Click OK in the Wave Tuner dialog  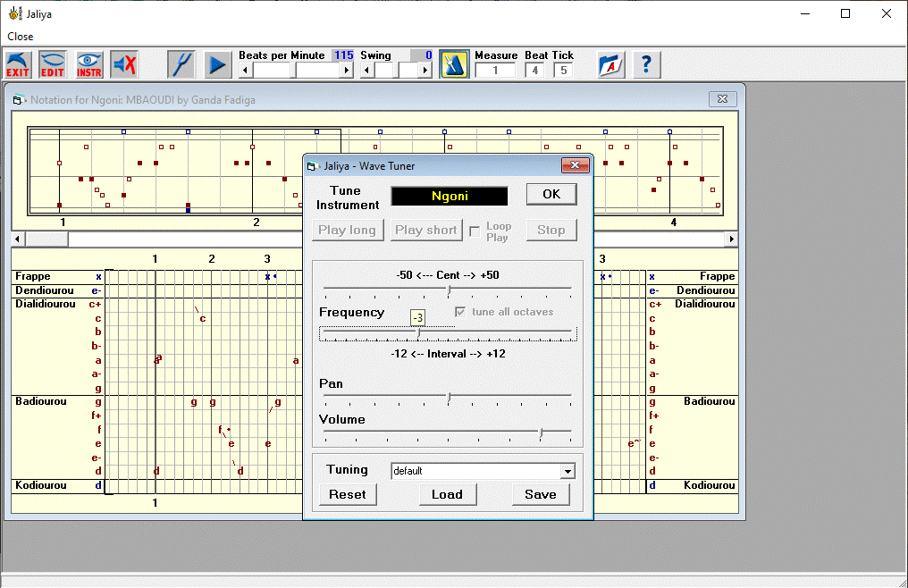(x=551, y=195)
